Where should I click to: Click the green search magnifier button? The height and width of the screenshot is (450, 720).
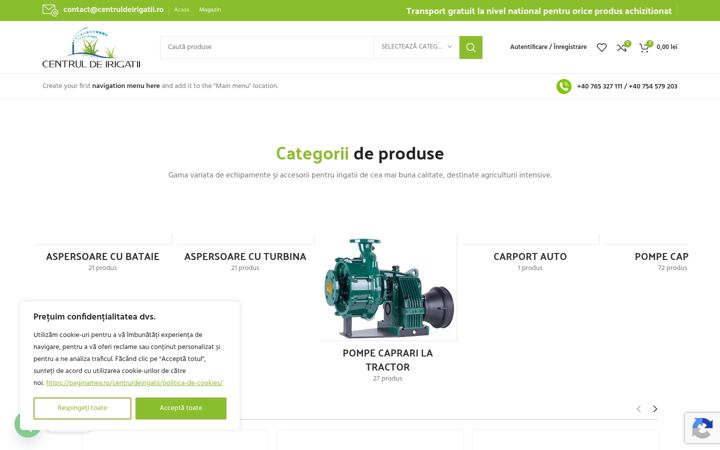(x=471, y=47)
